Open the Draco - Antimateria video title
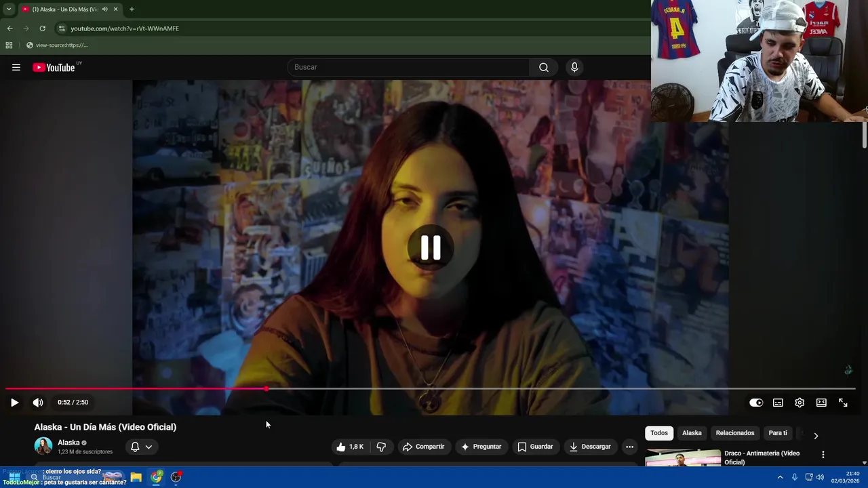The image size is (868, 488). click(x=762, y=457)
